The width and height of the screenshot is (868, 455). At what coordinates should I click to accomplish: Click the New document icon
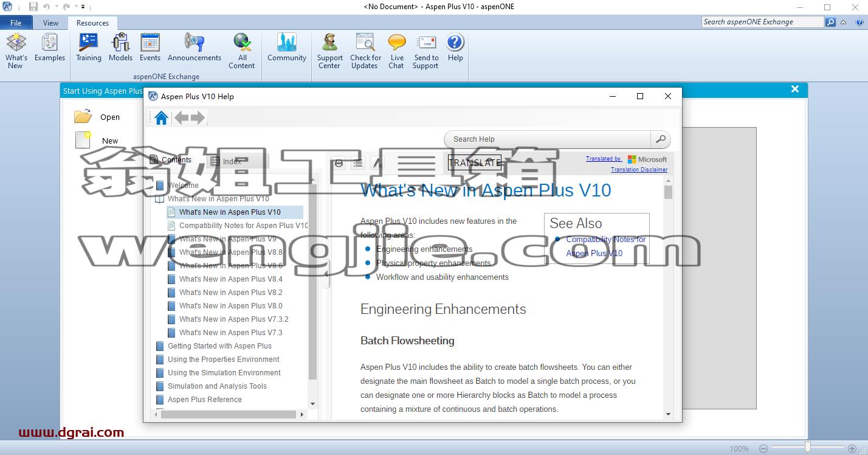[x=83, y=140]
